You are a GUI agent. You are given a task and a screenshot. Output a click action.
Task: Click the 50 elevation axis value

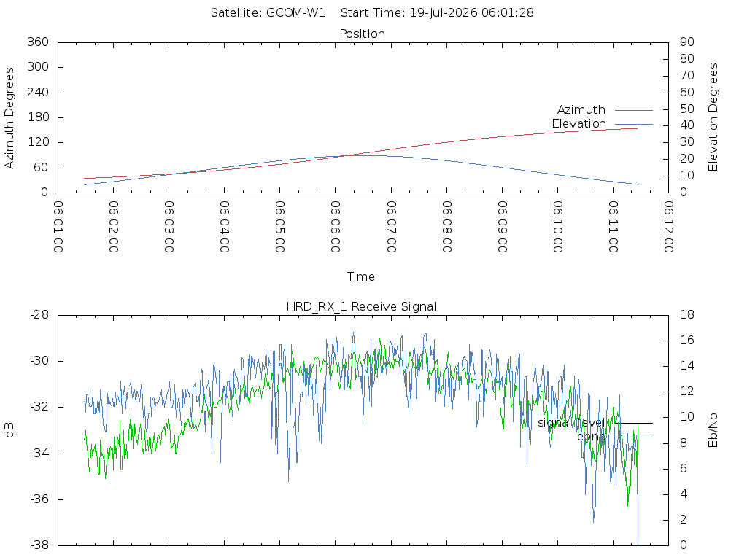coord(687,109)
